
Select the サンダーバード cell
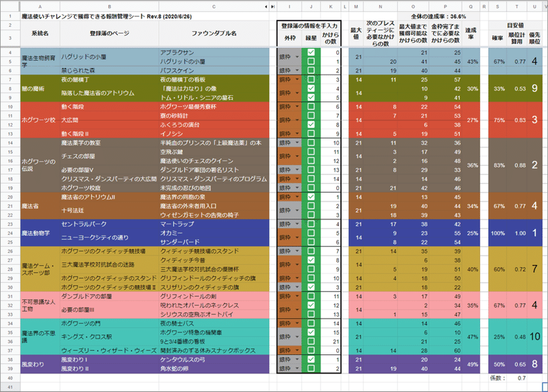coord(214,242)
